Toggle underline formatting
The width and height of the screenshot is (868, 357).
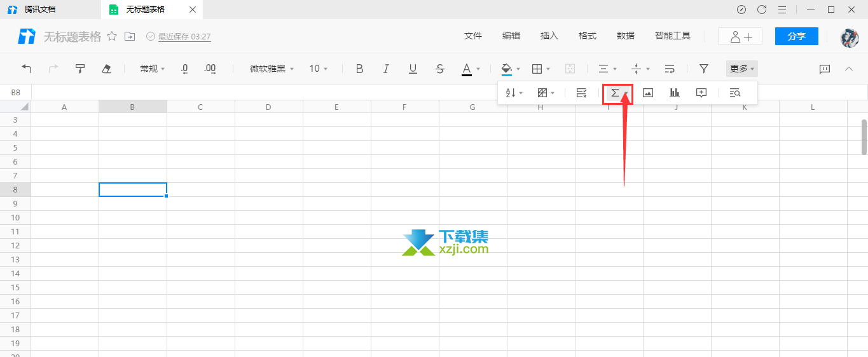(413, 69)
